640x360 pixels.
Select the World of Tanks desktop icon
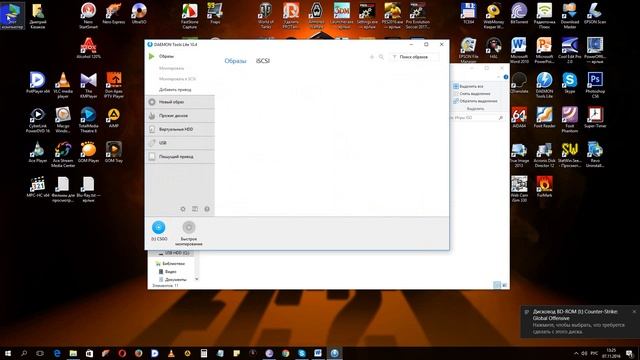click(x=266, y=16)
